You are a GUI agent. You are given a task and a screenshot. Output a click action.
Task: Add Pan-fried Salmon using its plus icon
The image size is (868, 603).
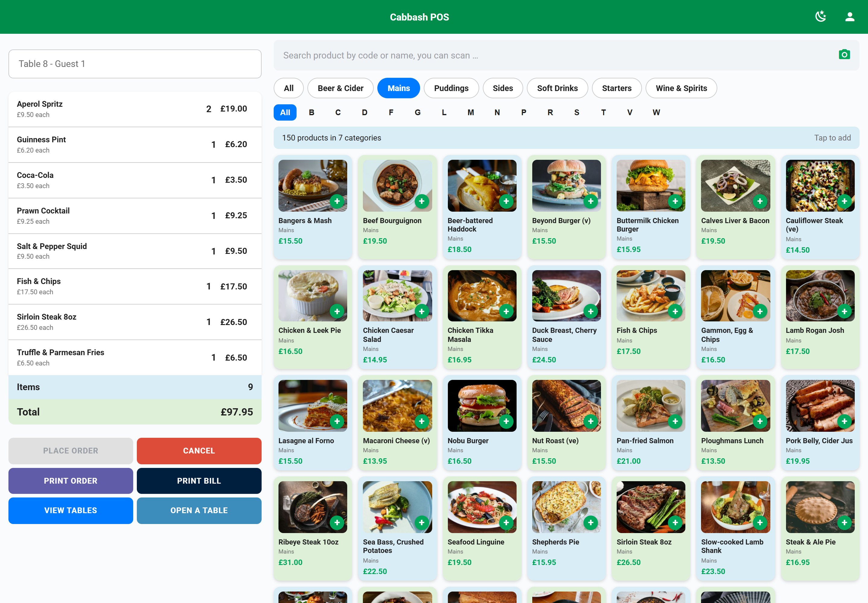click(x=675, y=421)
